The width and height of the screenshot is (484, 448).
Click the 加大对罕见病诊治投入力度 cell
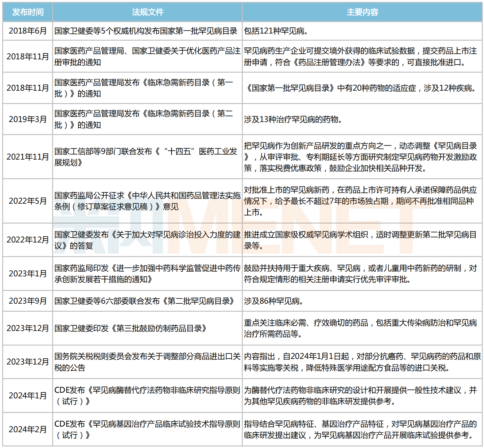147,240
